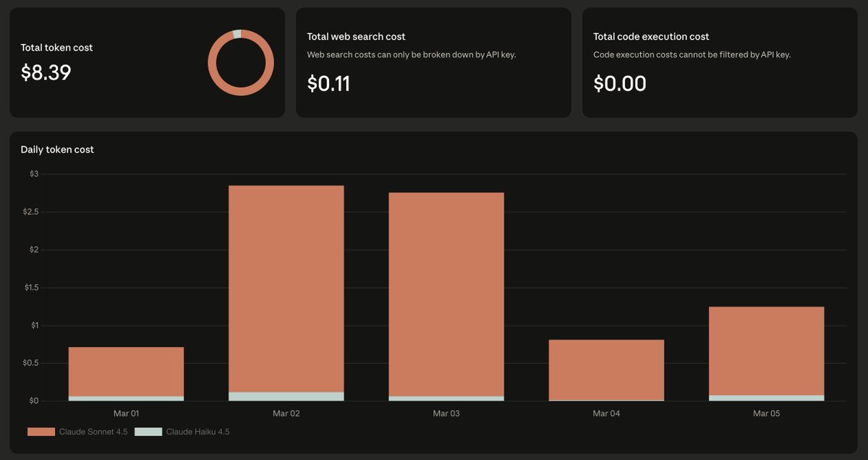
Task: Click the $8.39 total token cost figure
Action: click(x=46, y=72)
